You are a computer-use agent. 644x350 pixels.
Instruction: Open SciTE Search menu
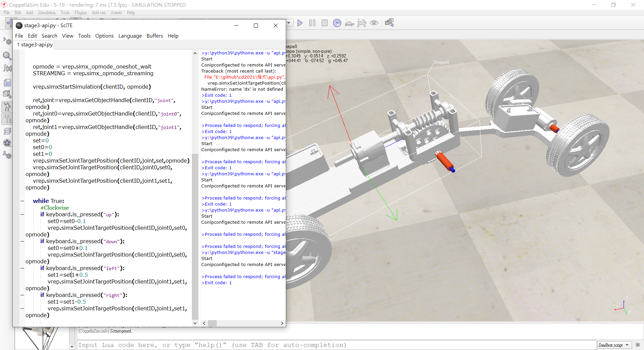click(49, 36)
